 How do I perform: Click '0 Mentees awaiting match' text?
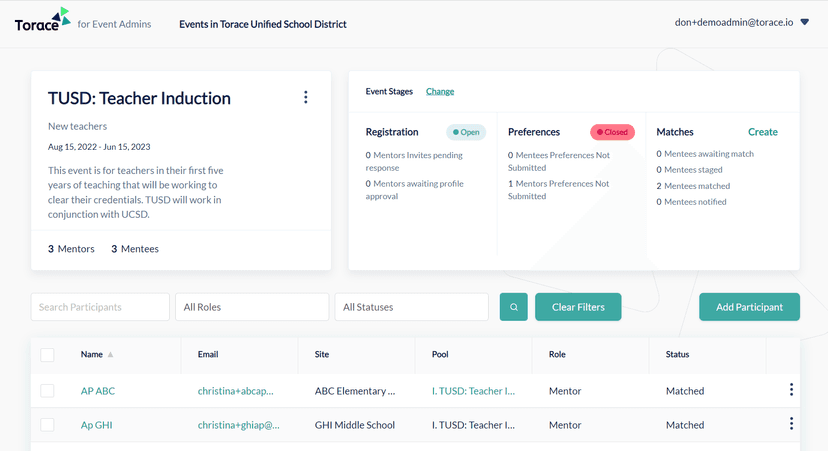click(705, 154)
